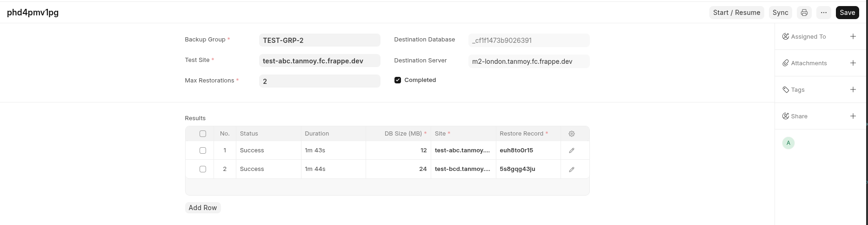Screen dimensions: 868x225
Task: Edit row 2 with pencil icon
Action: [571, 169]
